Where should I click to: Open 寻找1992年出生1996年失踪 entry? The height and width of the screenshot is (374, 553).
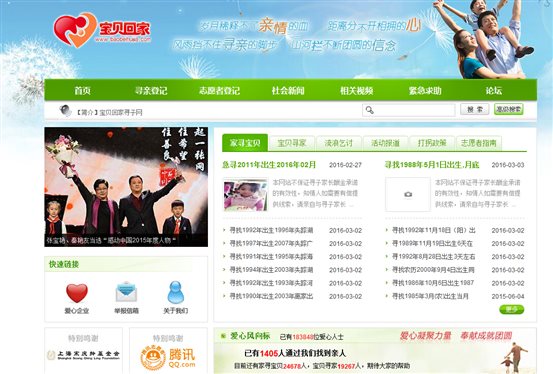(x=271, y=230)
